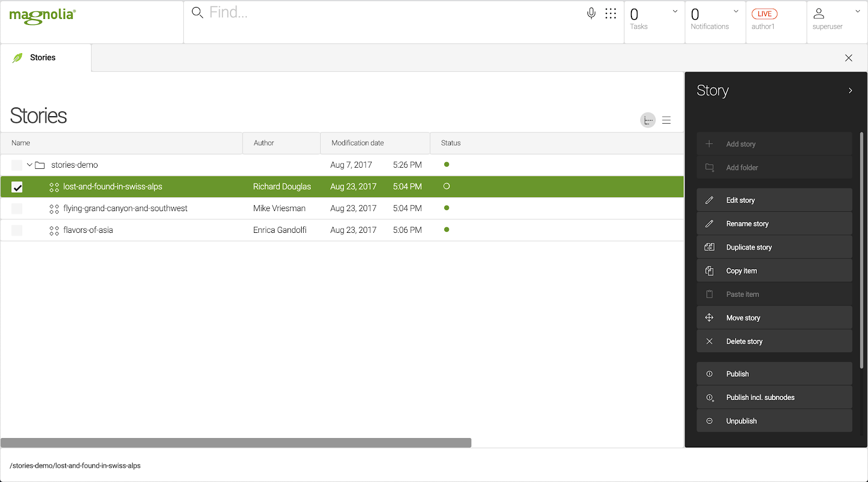The height and width of the screenshot is (482, 868).
Task: Select the Stories tab
Action: pos(42,58)
